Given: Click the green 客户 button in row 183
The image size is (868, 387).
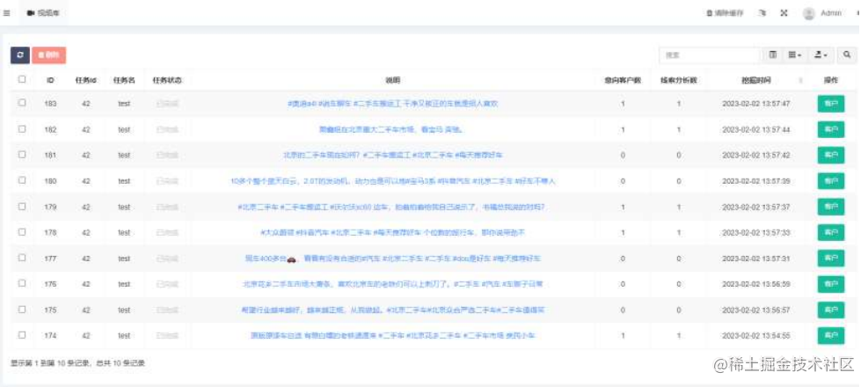Looking at the screenshot, I should click(x=831, y=104).
